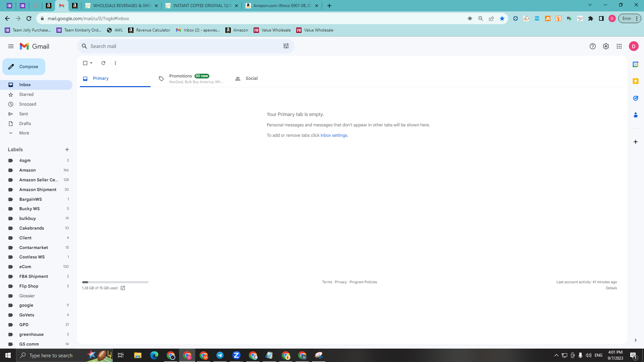Open the Sent folder
This screenshot has height=362, width=644.
pos(23,114)
